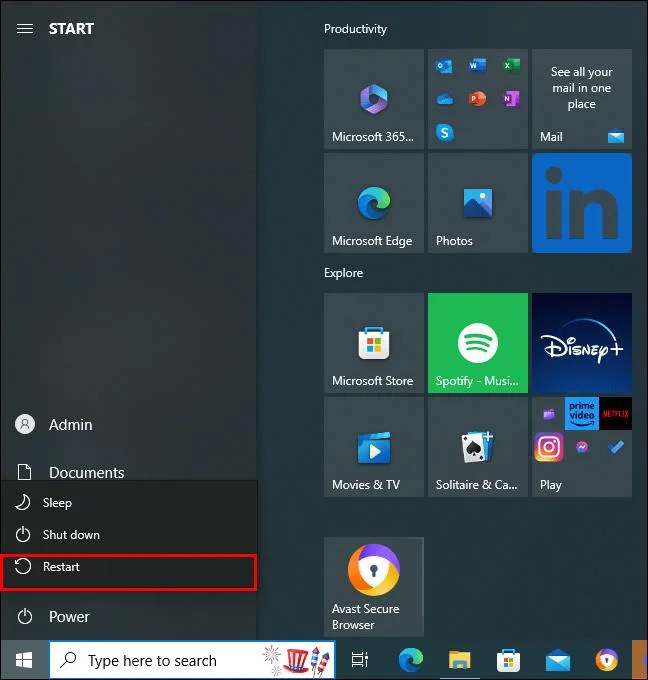Open Messenger in the Play folder
Viewport: 648px width, 680px height.
tap(582, 447)
